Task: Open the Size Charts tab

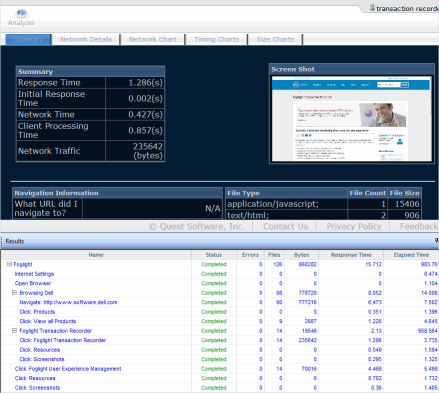Action: point(275,39)
